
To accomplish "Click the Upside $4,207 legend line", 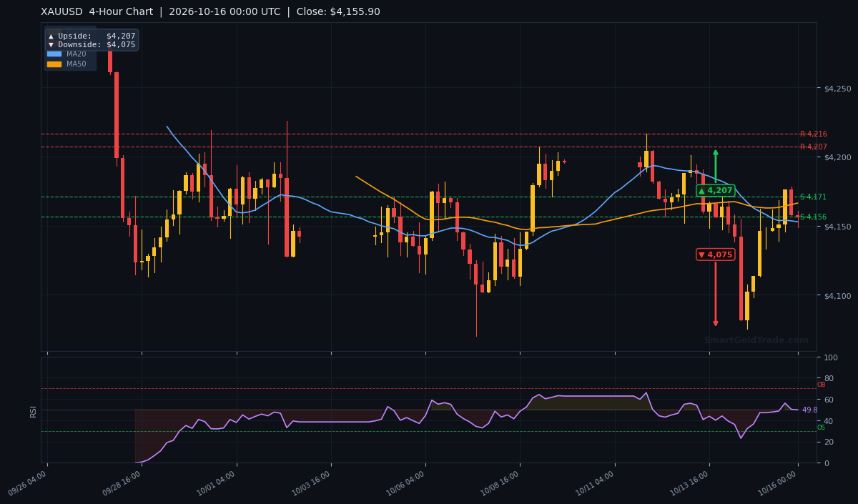I will point(92,36).
